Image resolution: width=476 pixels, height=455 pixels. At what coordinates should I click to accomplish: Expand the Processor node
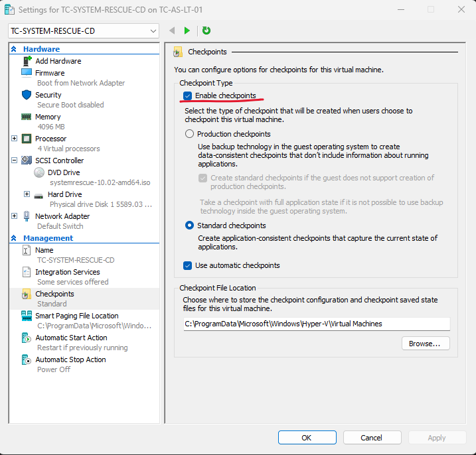[x=14, y=139]
